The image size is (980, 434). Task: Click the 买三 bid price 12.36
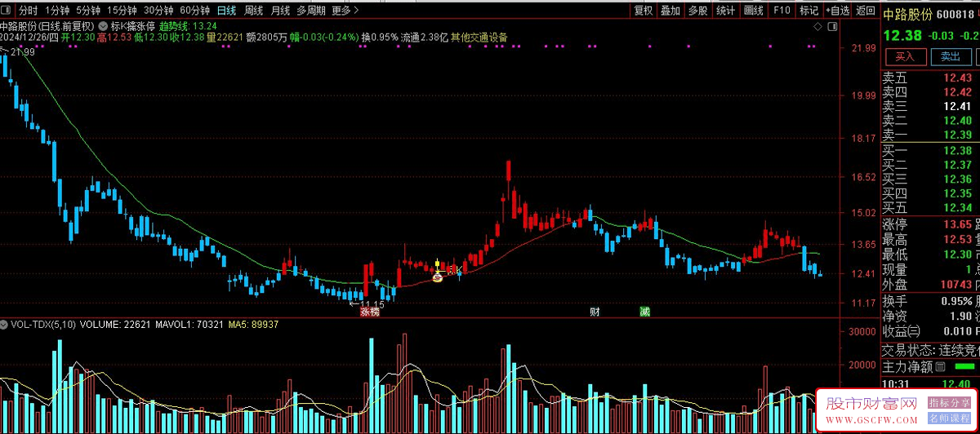(957, 179)
